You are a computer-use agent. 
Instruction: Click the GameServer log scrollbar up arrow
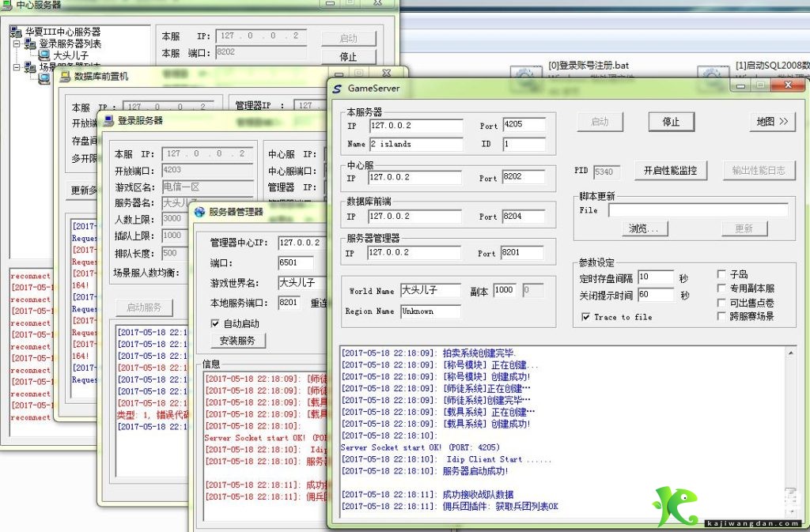point(790,353)
